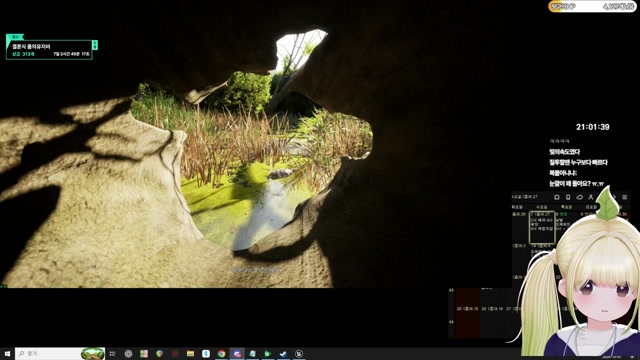Click the yellow donation progress bar at top right
Screen dimensions: 640x360
592,7
